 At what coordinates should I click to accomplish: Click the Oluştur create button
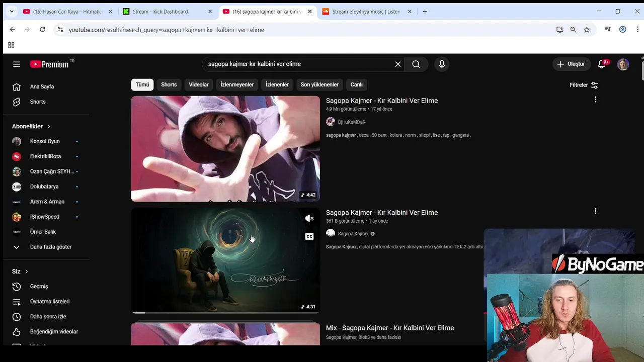571,64
